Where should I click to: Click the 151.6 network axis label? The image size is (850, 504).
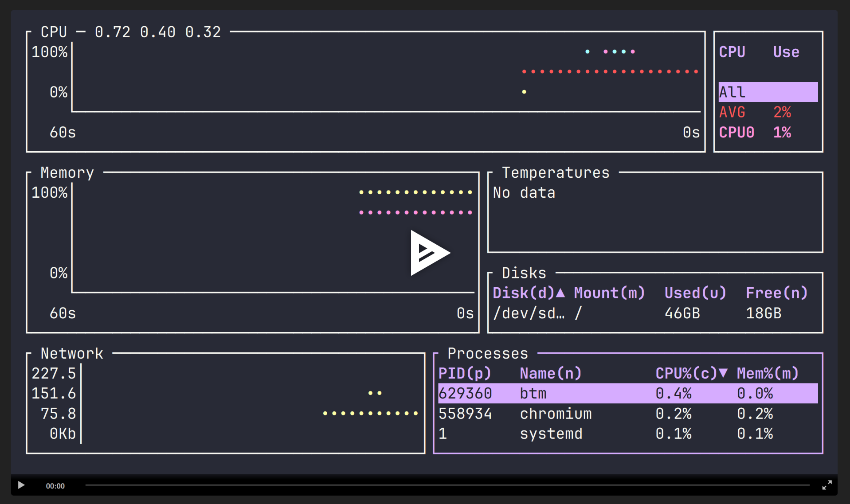[54, 393]
